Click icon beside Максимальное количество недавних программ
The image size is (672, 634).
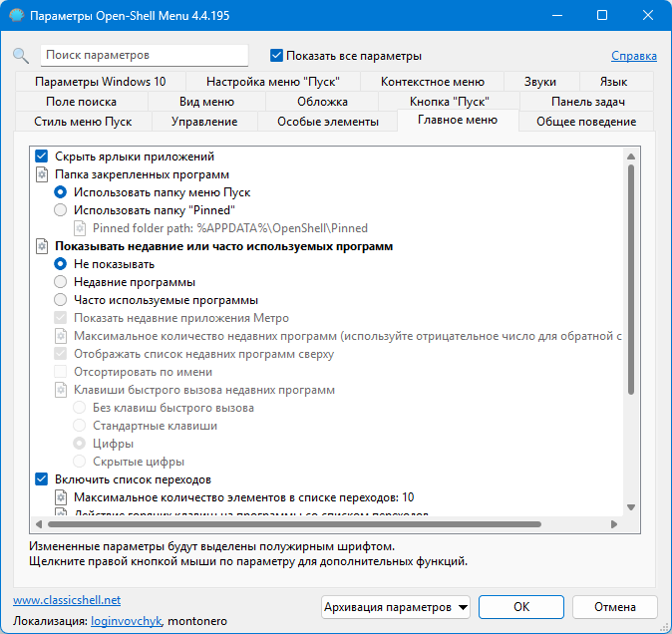click(x=61, y=336)
